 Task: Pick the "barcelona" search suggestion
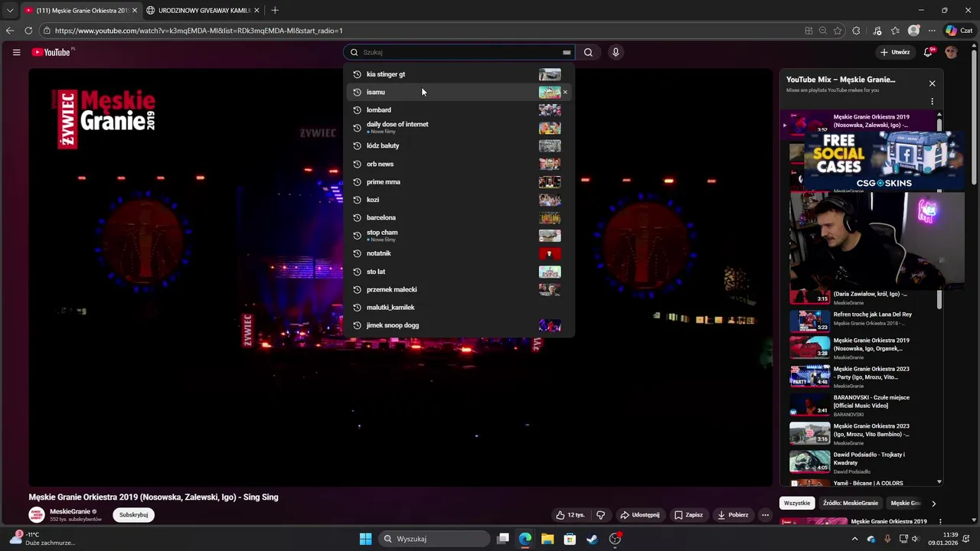[459, 217]
